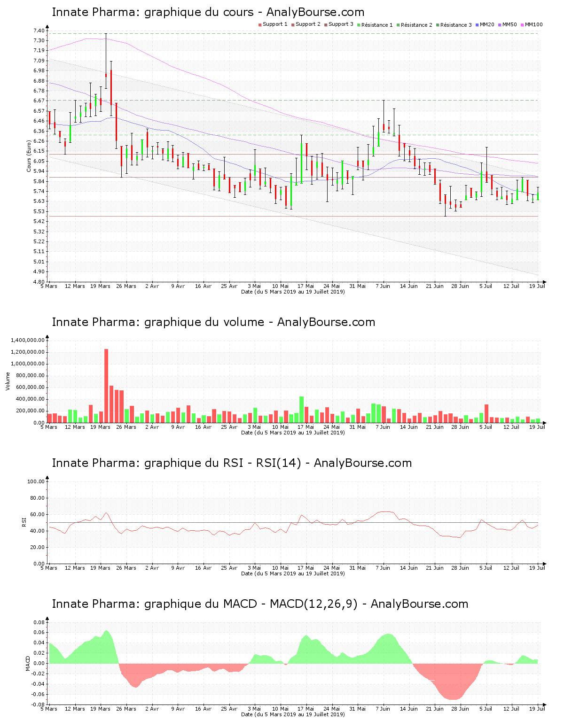Click the 6.67 value on the price axis

click(39, 101)
